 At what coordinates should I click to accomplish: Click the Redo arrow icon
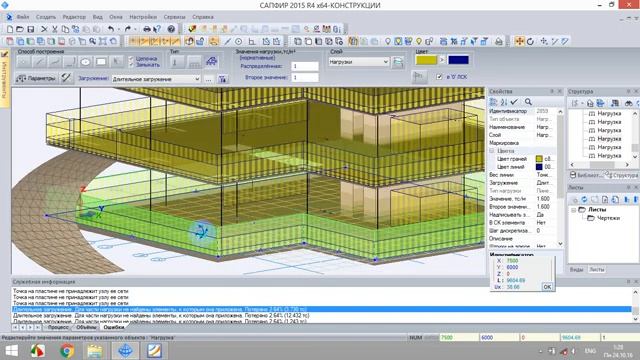(128, 29)
